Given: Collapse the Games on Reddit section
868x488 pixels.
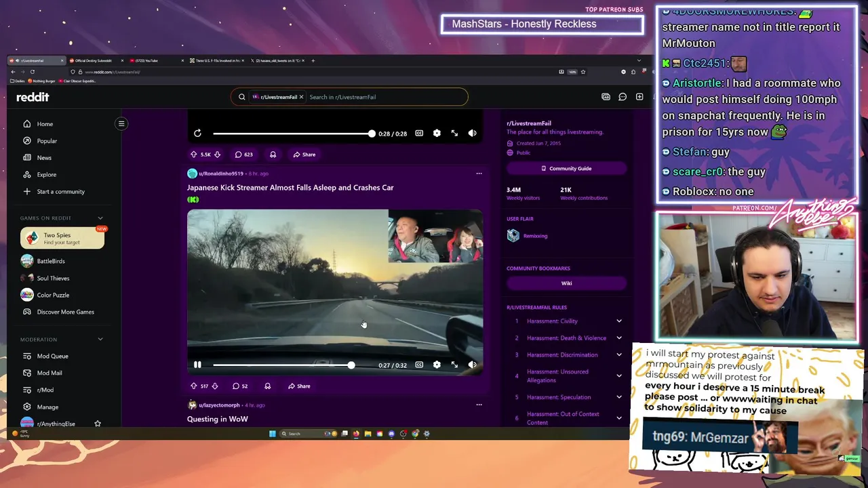Looking at the screenshot, I should click(x=100, y=218).
